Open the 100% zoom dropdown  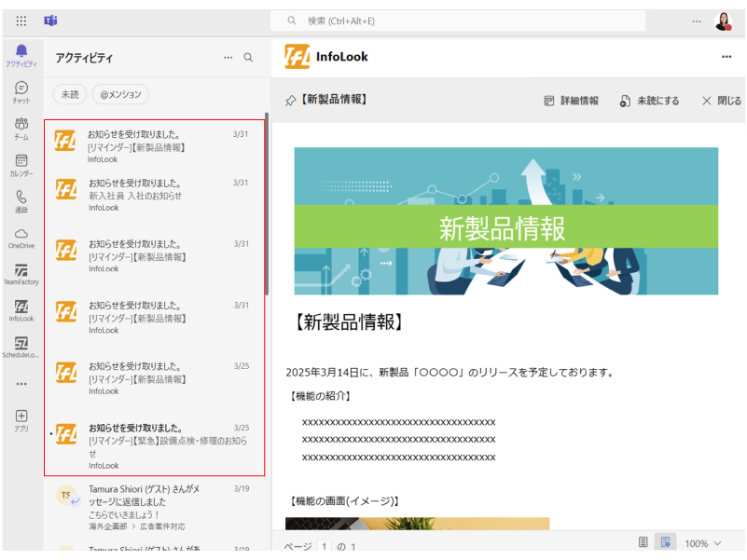pos(703,543)
